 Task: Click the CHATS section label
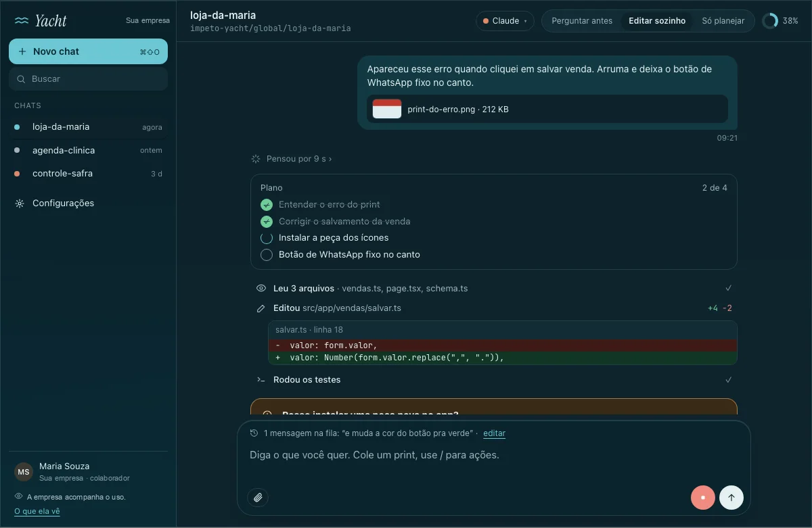(28, 105)
